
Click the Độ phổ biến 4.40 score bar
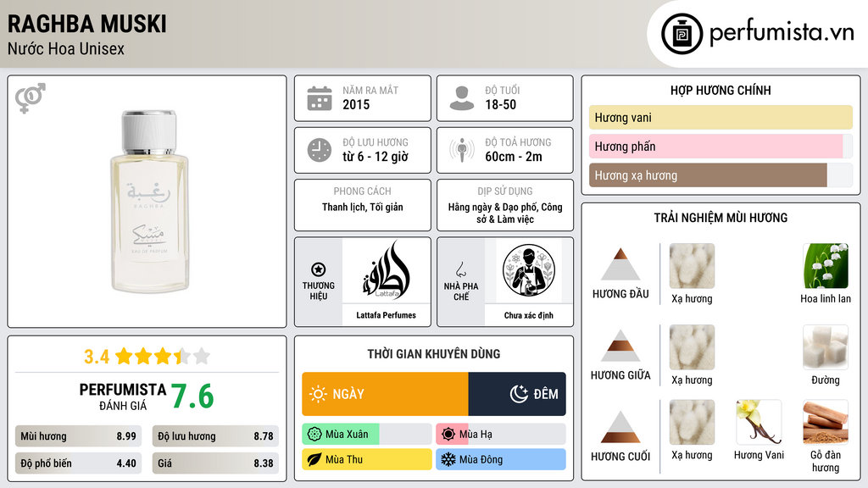pyautogui.click(x=78, y=463)
